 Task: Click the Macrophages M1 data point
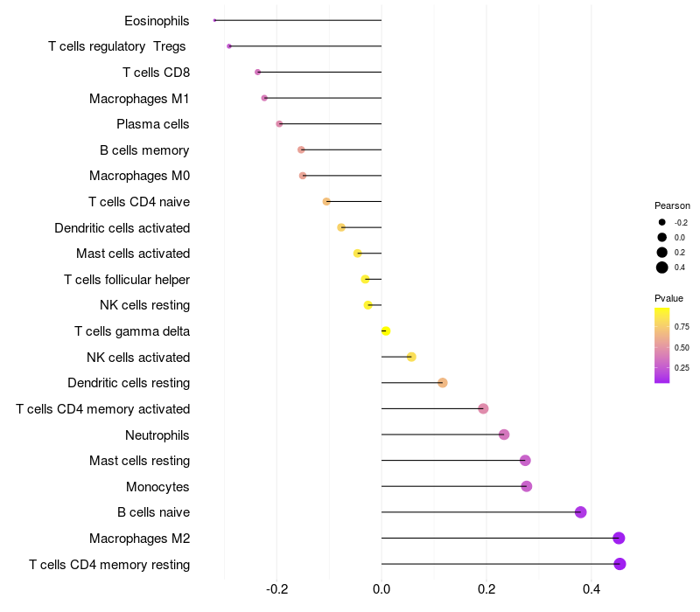pyautogui.click(x=264, y=98)
